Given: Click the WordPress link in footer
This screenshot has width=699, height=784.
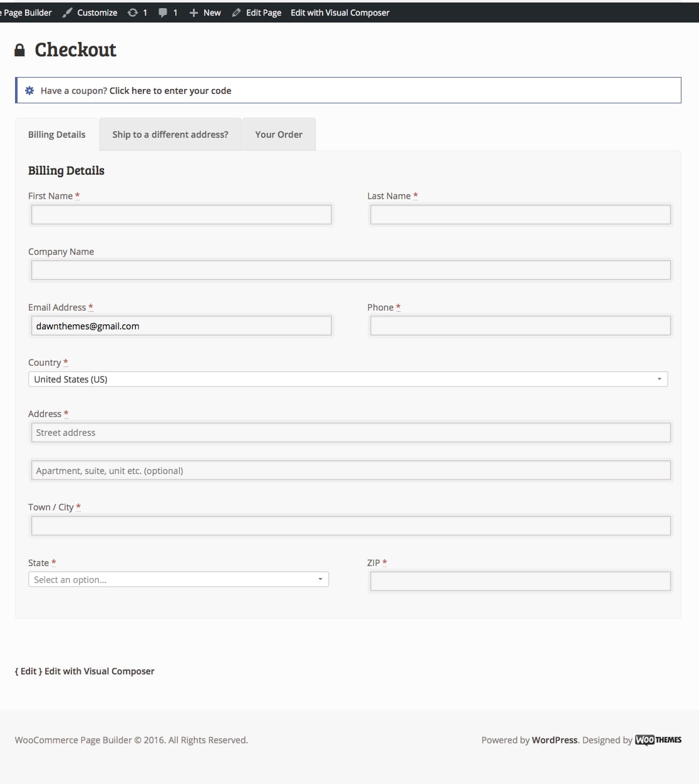Looking at the screenshot, I should pos(554,740).
